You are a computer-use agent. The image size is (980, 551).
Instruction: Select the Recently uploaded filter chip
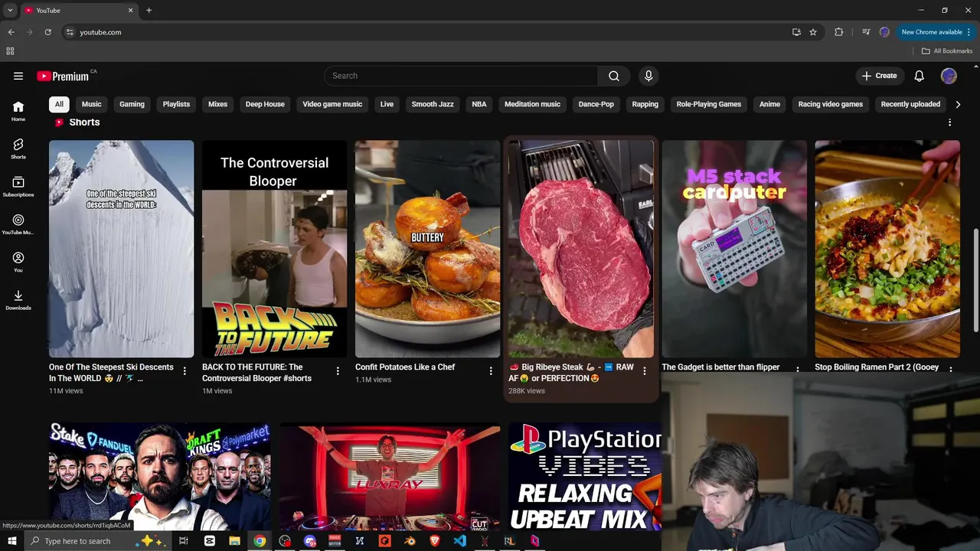pos(910,104)
